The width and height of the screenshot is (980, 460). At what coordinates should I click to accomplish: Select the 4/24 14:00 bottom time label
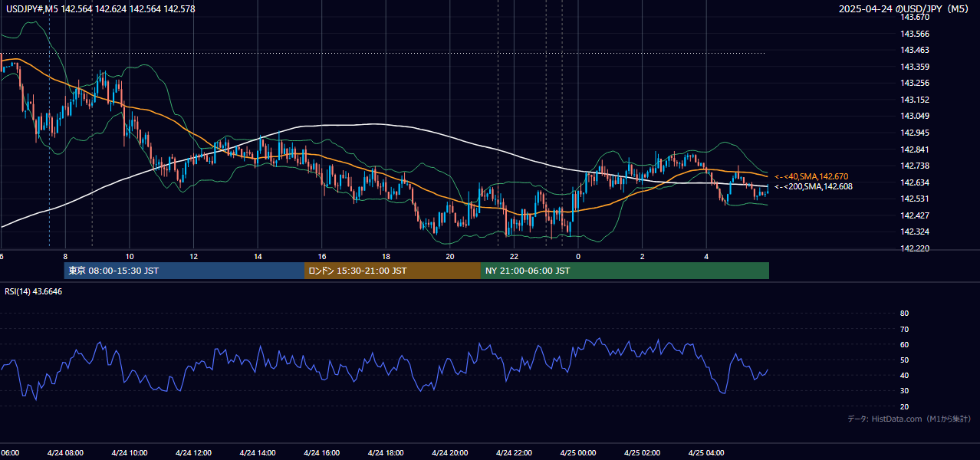point(258,452)
